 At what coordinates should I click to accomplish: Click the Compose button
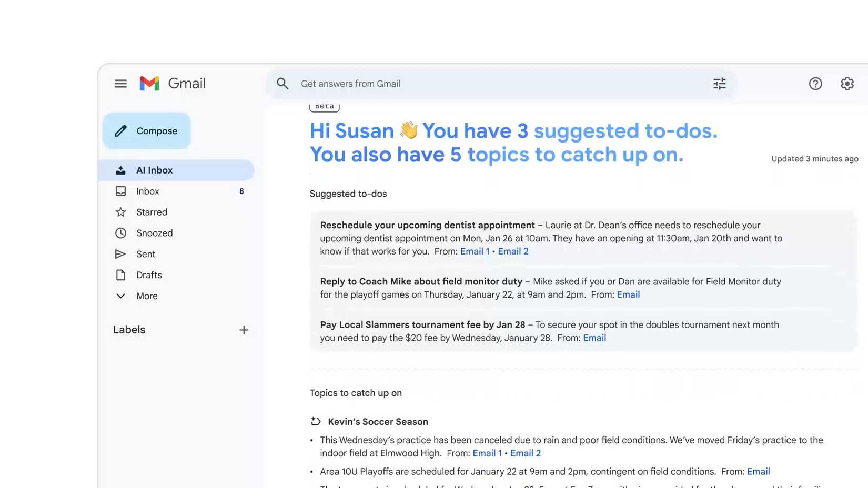pos(146,130)
